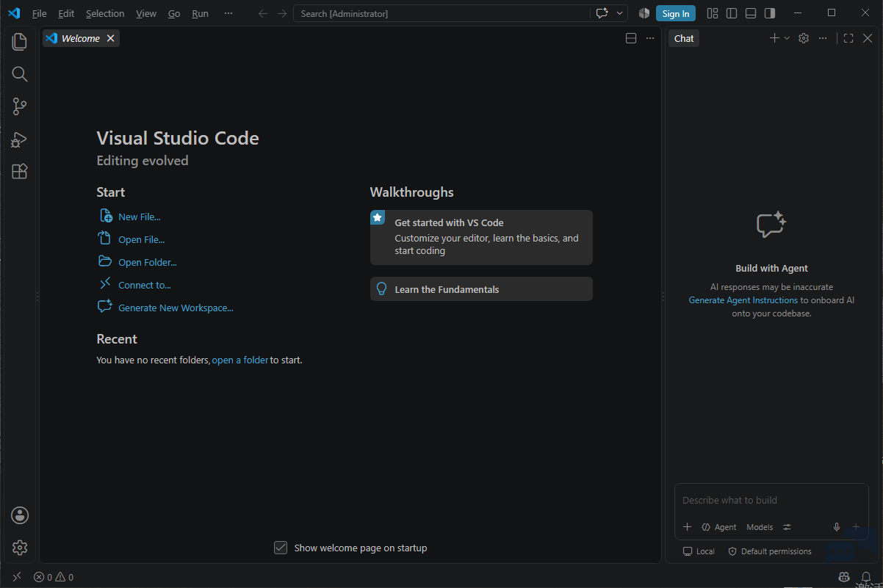Split the editor layout icon in tab bar

click(631, 38)
